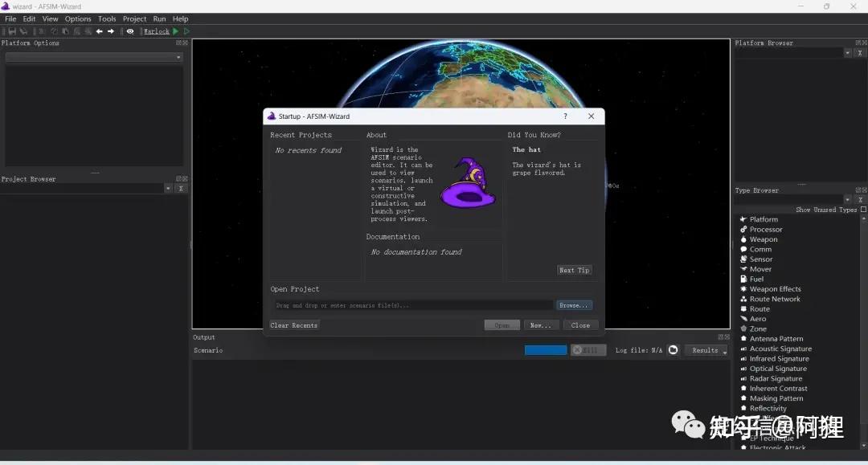Float the Platform Options panel
Screen dimensions: 868x465
[x=178, y=43]
